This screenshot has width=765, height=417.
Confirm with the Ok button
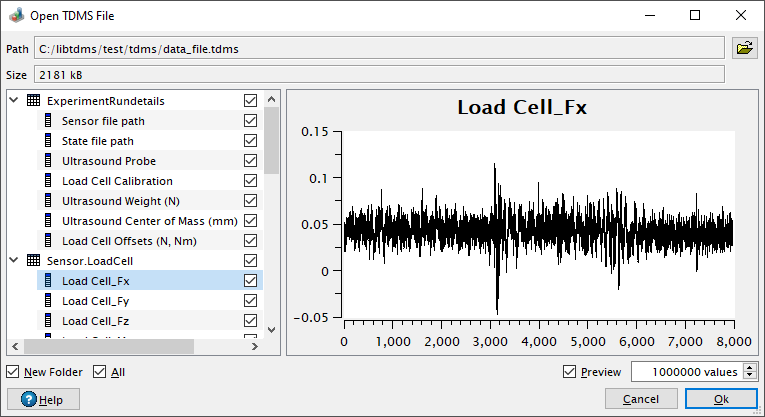tap(721, 399)
